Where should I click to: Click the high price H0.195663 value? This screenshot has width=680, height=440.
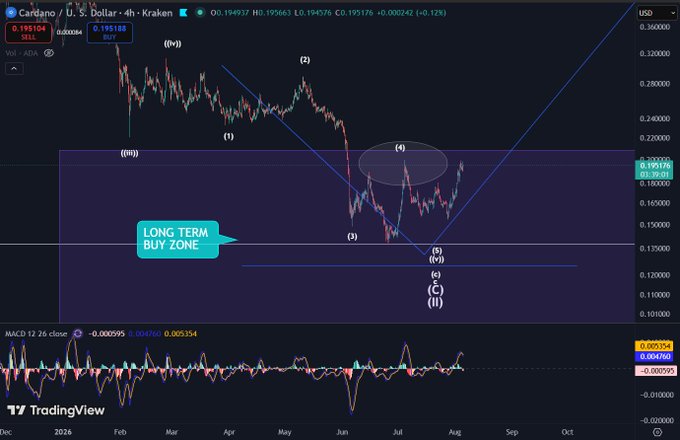tap(271, 13)
